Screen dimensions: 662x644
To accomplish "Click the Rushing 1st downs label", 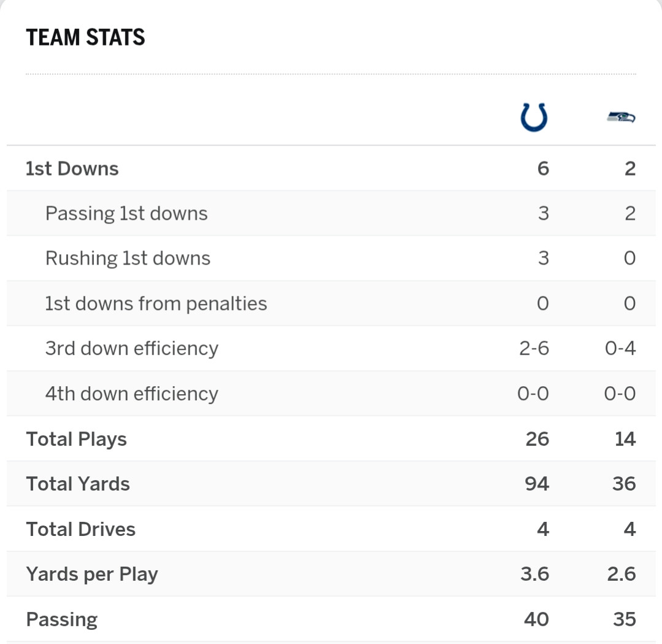I will (x=128, y=258).
